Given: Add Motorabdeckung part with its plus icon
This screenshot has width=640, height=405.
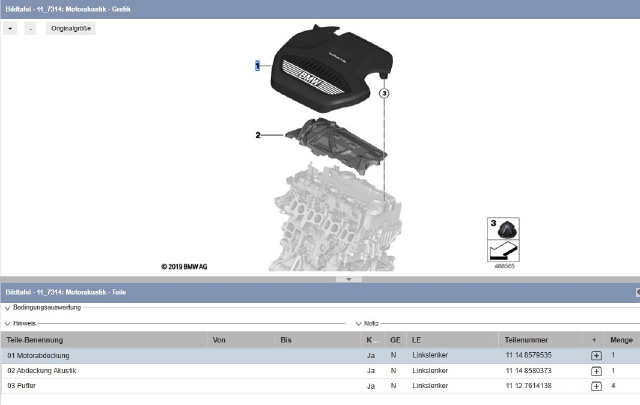Looking at the screenshot, I should pyautogui.click(x=596, y=356).
